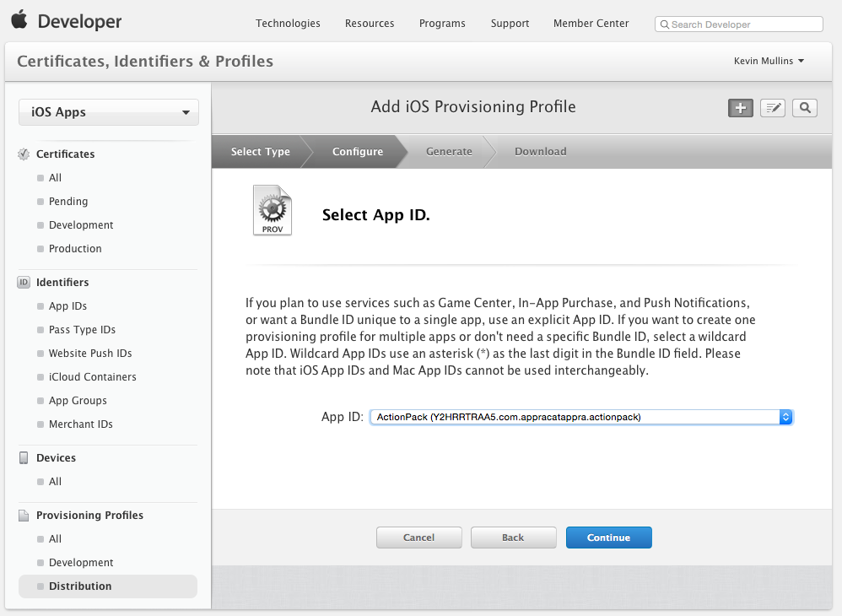The width and height of the screenshot is (842, 616).
Task: Show Pending certificates
Action: click(x=68, y=202)
